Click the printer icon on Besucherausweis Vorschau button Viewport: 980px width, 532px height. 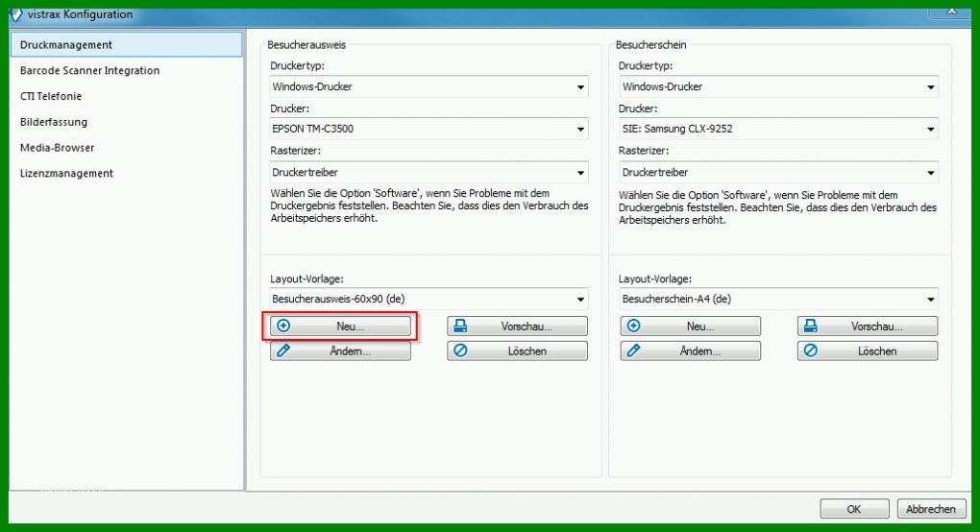point(460,326)
